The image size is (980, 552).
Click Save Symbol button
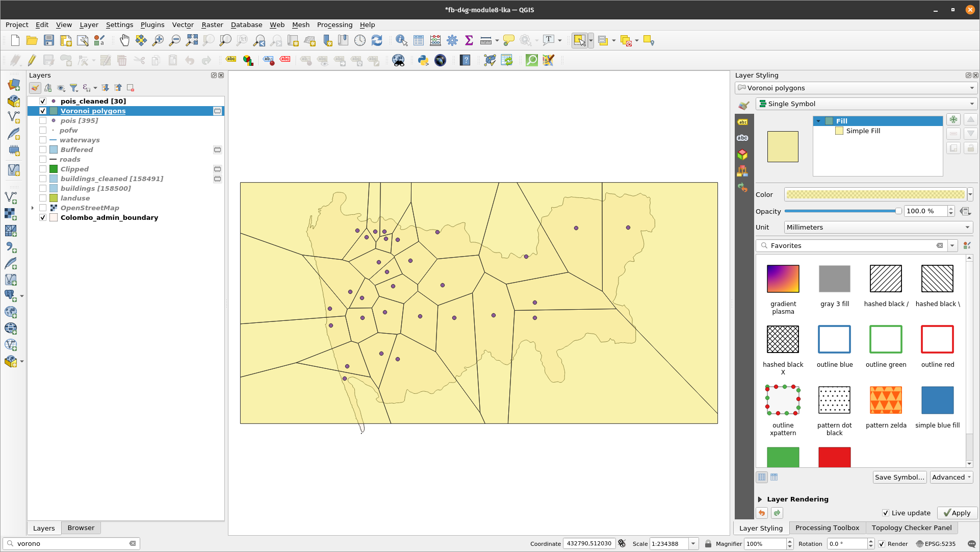tap(899, 478)
